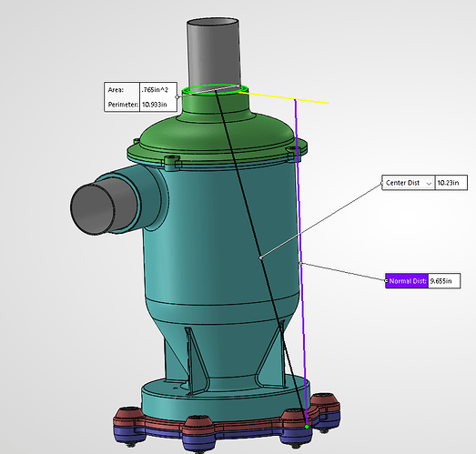Pick the highlighted green ring edge atop the neck

point(215,89)
